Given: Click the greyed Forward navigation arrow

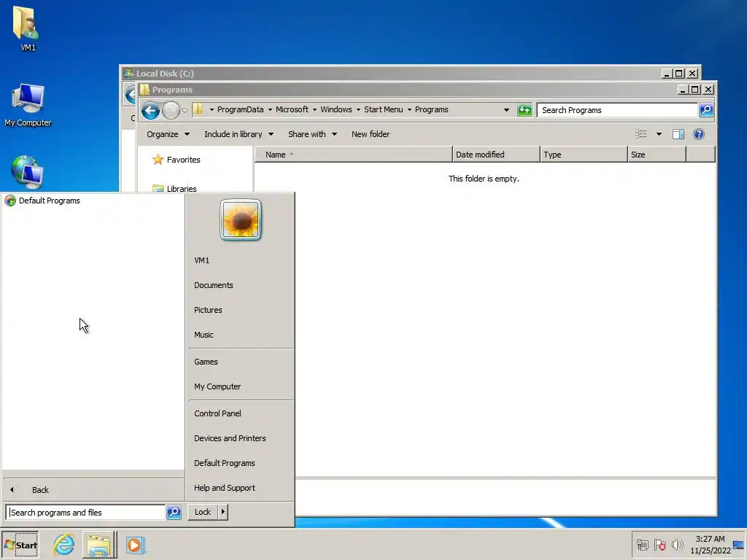Looking at the screenshot, I should pyautogui.click(x=171, y=111).
